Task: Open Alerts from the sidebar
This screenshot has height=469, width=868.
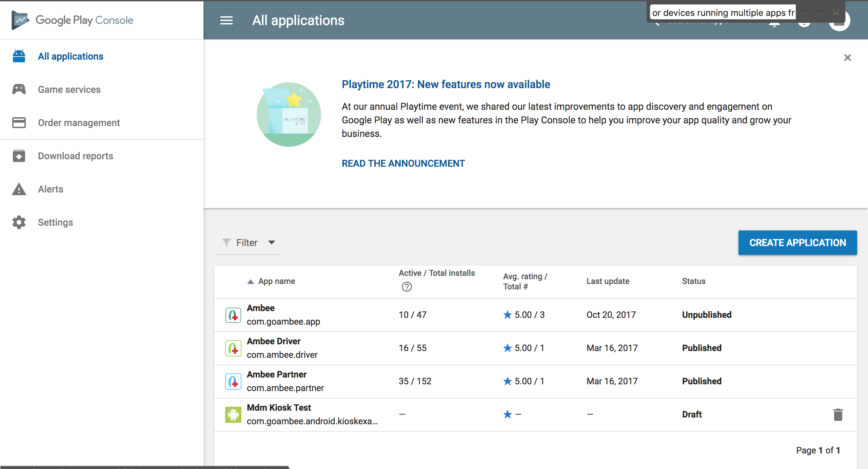Action: pos(51,189)
